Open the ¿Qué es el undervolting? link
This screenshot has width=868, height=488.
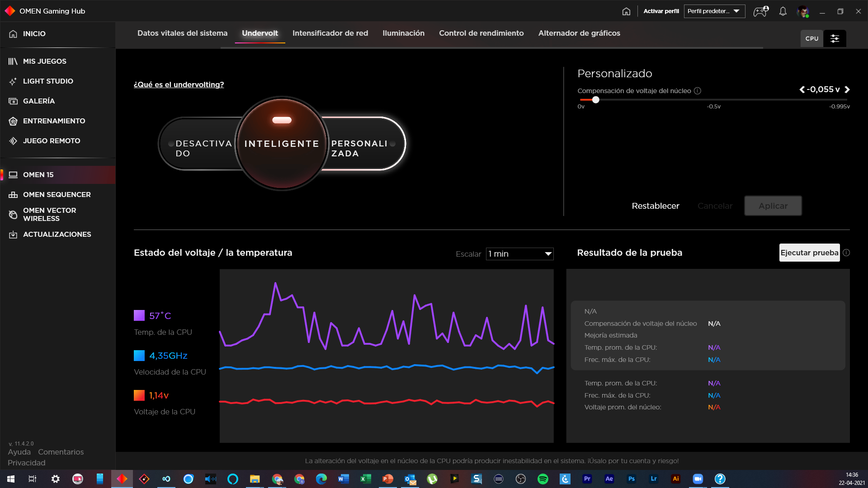[179, 85]
